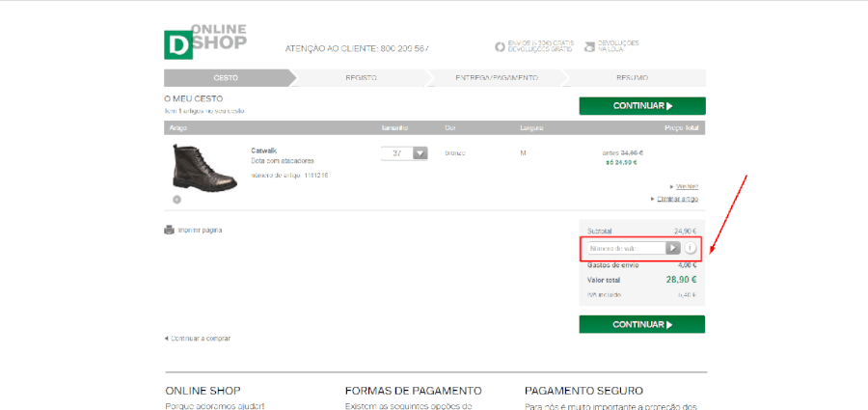Click the Artigo column header
868x410 pixels.
(178, 128)
